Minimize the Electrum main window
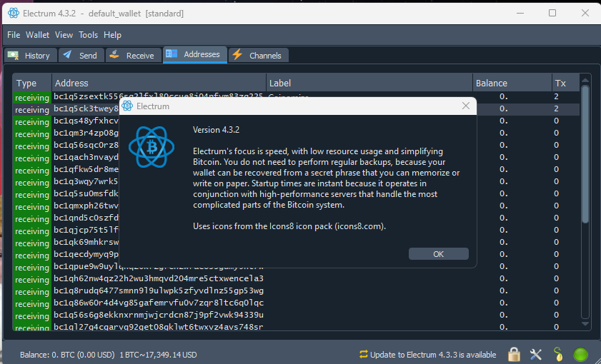Screen dimensions: 601x364 click(520, 13)
